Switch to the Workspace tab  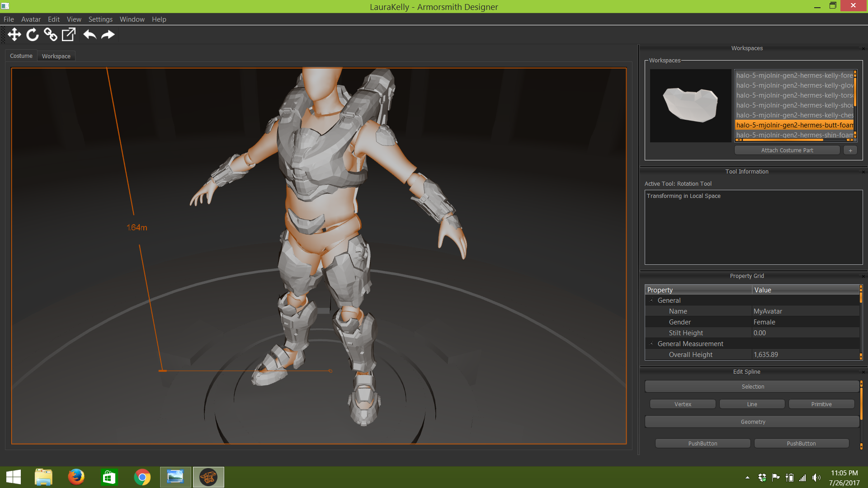coord(56,56)
